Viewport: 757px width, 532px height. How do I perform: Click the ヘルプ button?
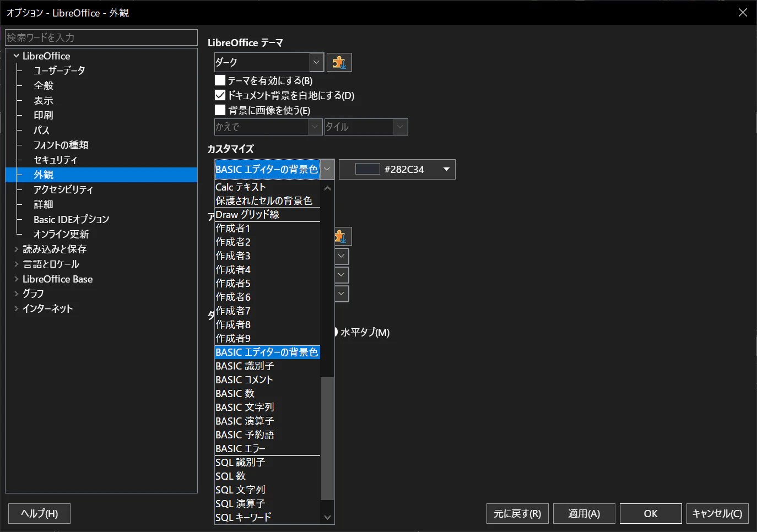40,513
